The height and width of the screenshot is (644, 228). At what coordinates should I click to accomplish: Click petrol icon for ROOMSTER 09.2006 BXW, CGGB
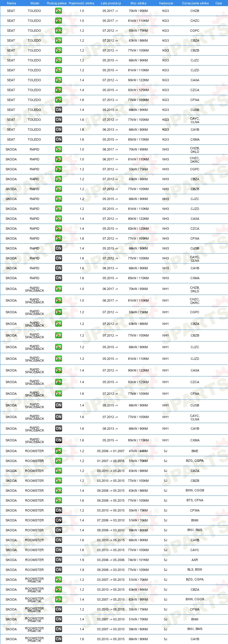59,491
